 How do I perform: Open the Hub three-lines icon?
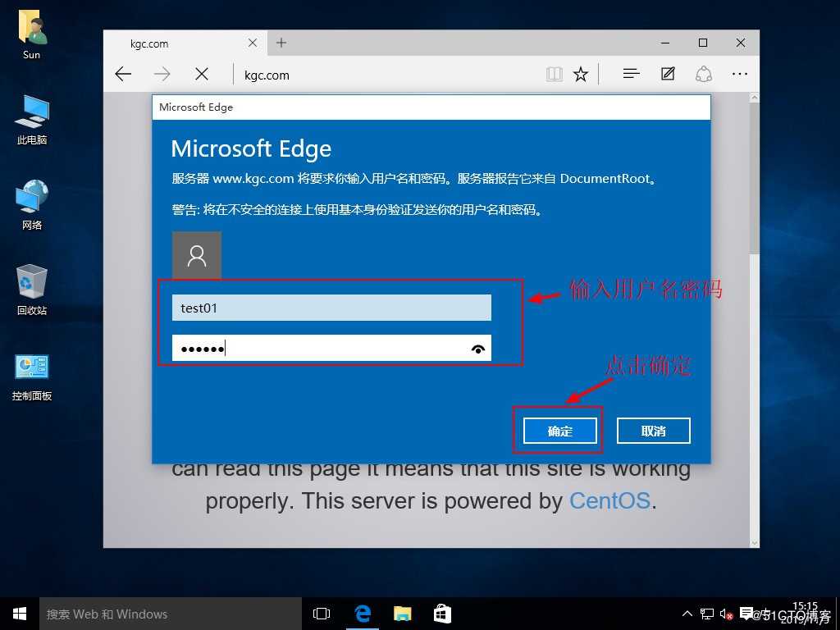[x=632, y=73]
